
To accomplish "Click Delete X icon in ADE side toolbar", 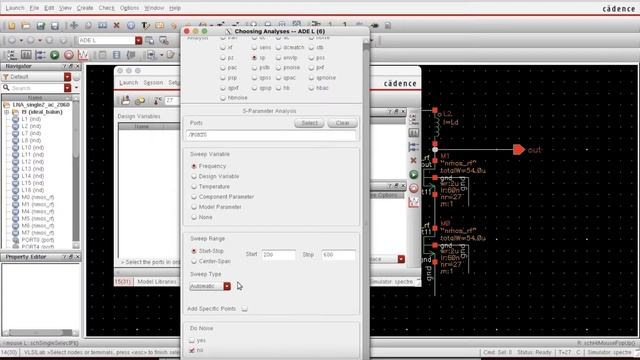I will (x=413, y=160).
